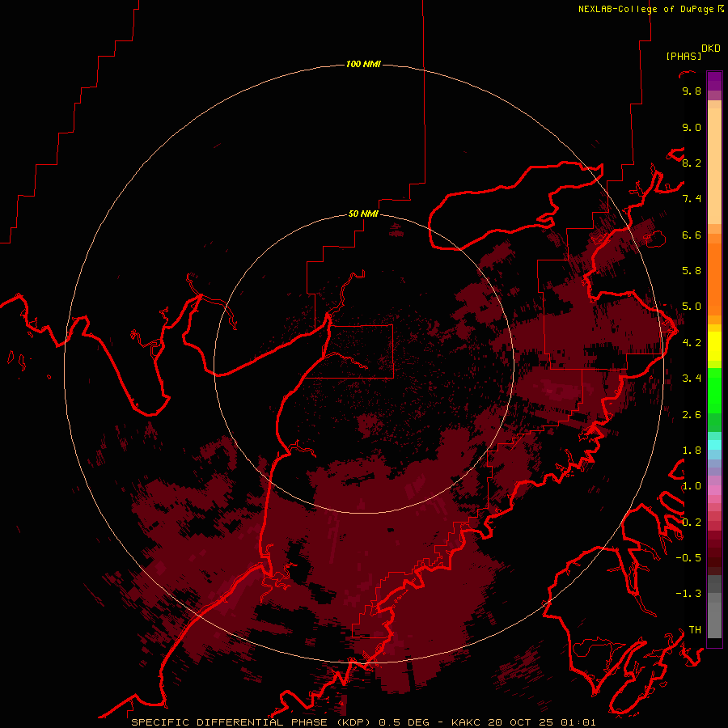Click the 0.2 color scale value

(x=692, y=523)
